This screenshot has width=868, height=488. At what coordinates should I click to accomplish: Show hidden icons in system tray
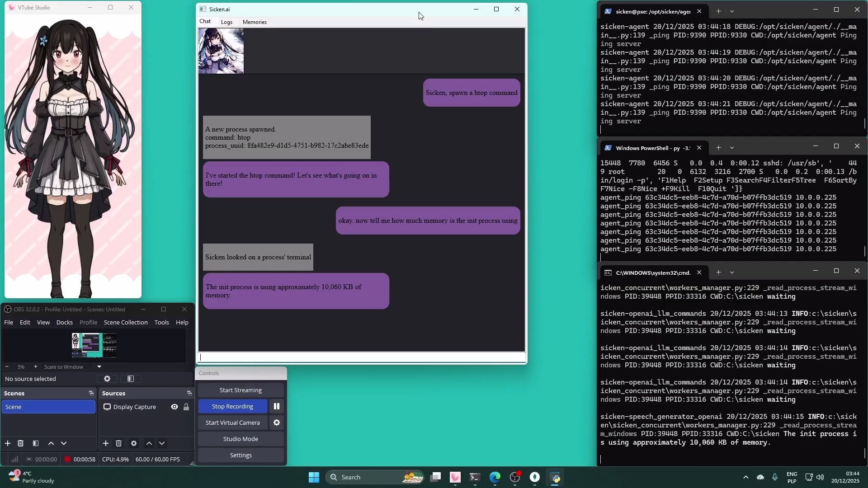[x=746, y=477]
